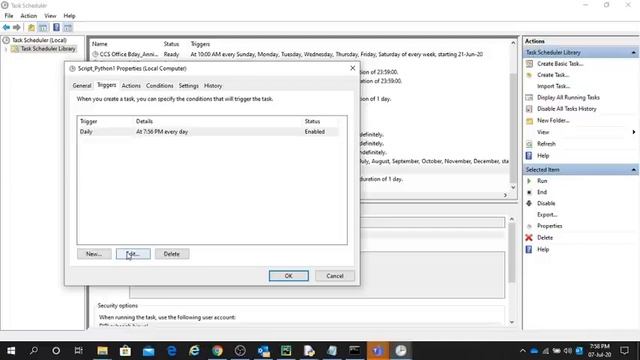The image size is (640, 360).
Task: Expand the View submenu arrow in Actions
Action: (633, 132)
